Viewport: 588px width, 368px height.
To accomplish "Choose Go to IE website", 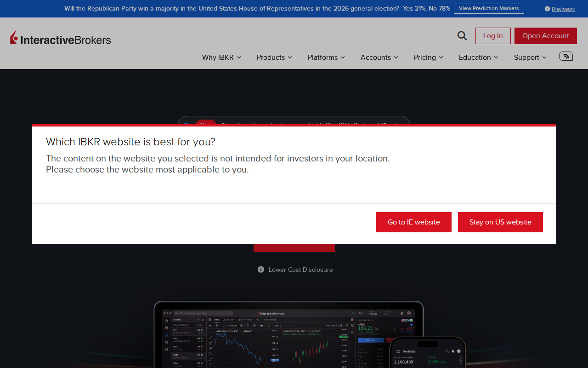I will tap(414, 222).
